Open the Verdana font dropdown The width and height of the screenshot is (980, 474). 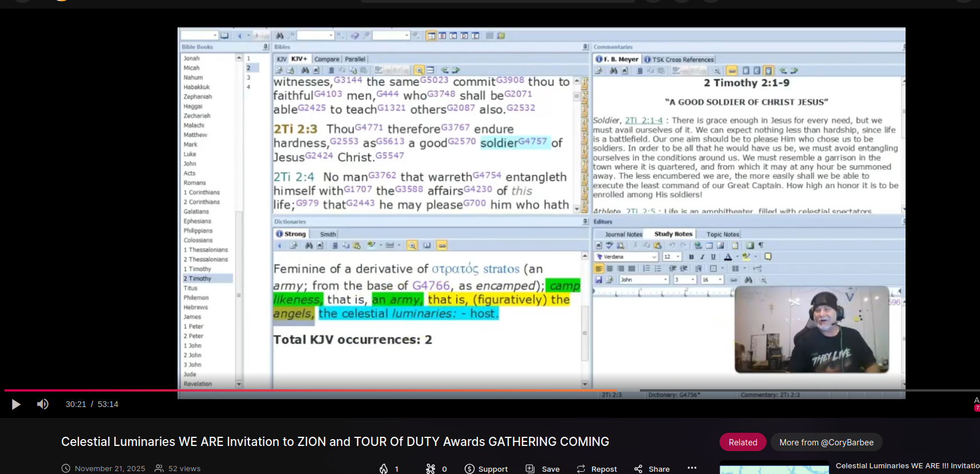pyautogui.click(x=654, y=257)
